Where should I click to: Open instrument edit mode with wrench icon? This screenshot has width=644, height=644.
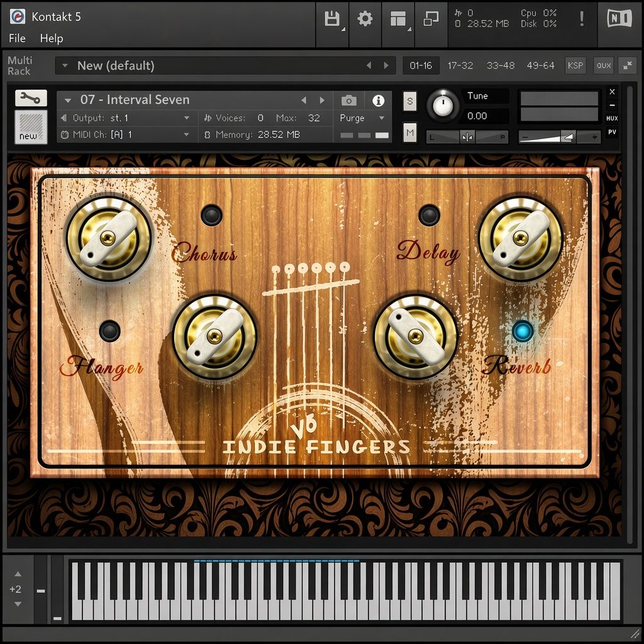point(31,98)
